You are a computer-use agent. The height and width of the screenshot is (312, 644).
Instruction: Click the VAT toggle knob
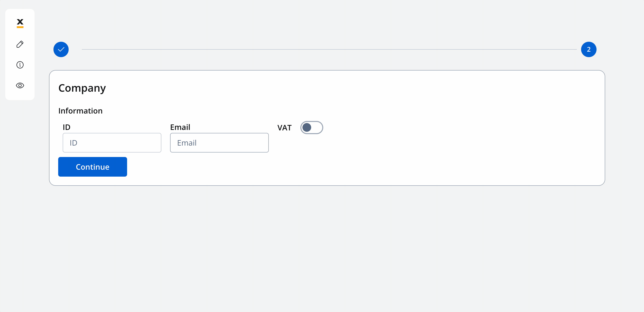click(x=307, y=128)
